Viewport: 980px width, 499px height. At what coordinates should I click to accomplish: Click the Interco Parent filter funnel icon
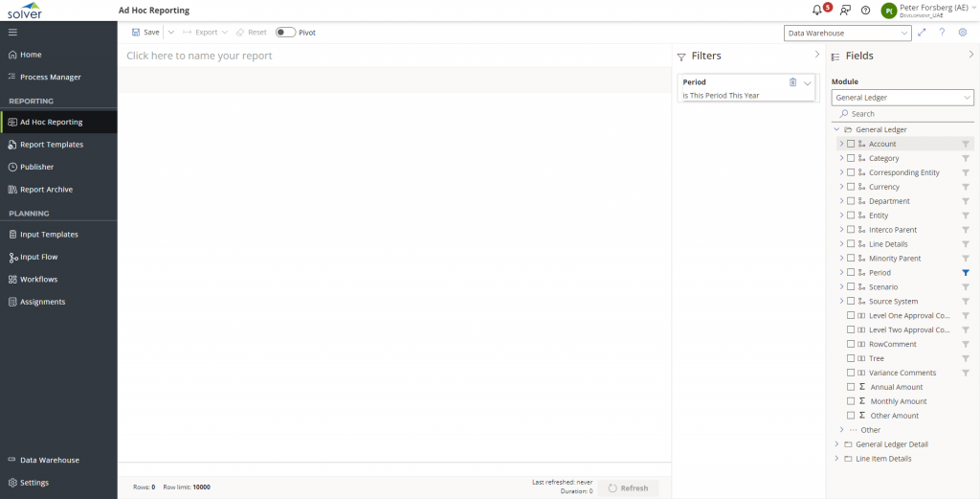coord(966,230)
